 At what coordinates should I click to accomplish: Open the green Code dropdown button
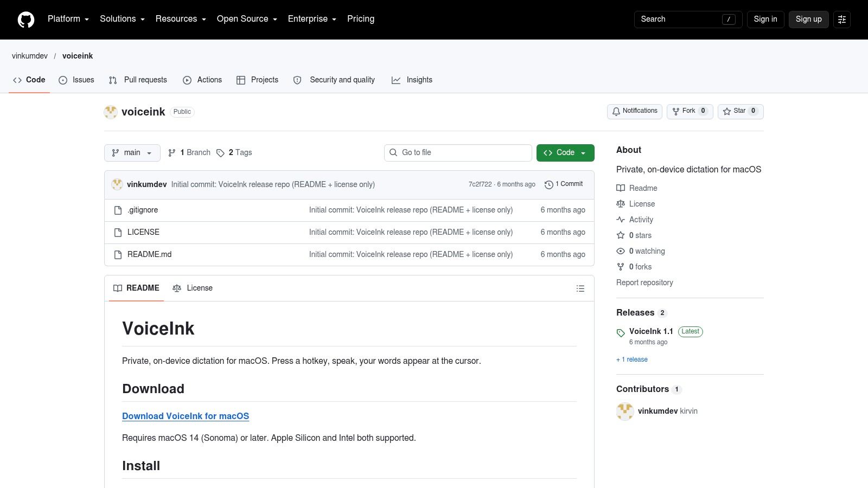pos(565,153)
